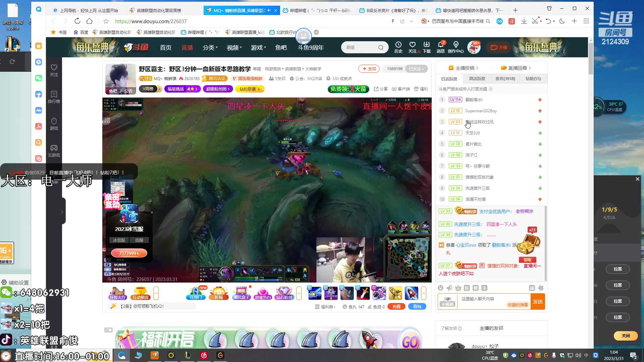The height and width of the screenshot is (362, 644).
Task: Click the Recharge (充值) button
Action: tap(396, 306)
